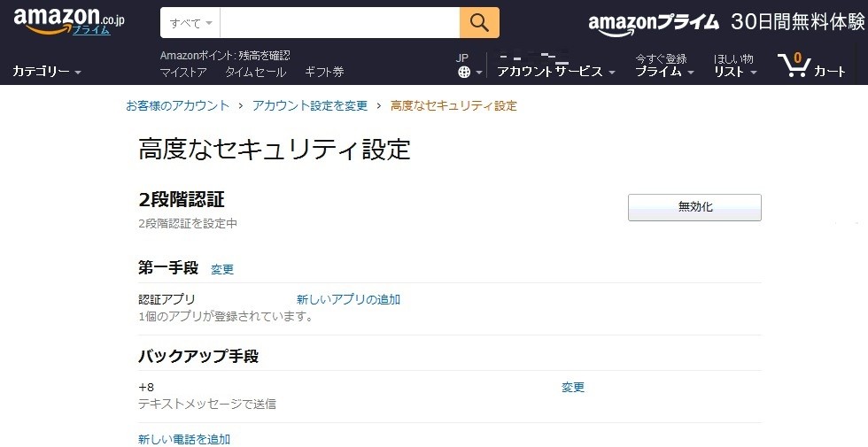Click the Amazon.co.jp logo

(x=69, y=21)
